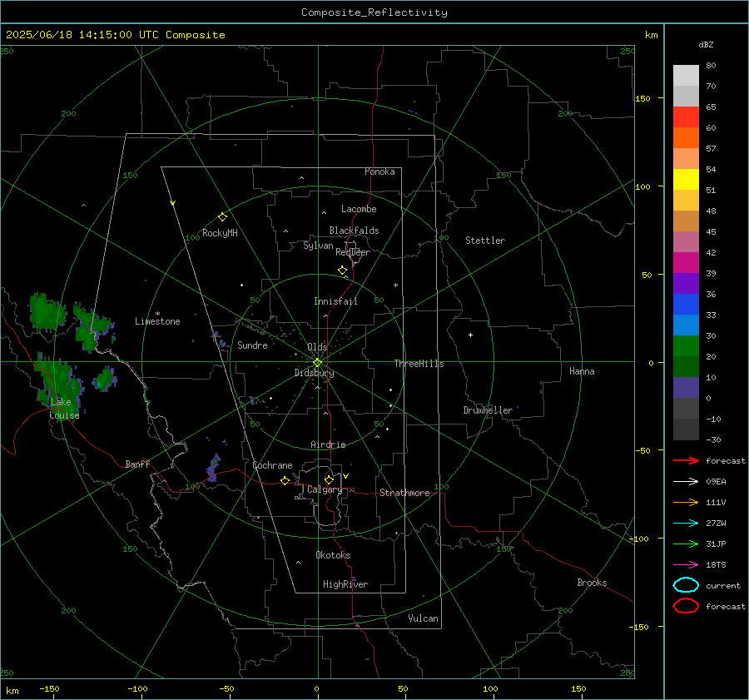
Task: Click the Sylvan label
Action: [318, 246]
